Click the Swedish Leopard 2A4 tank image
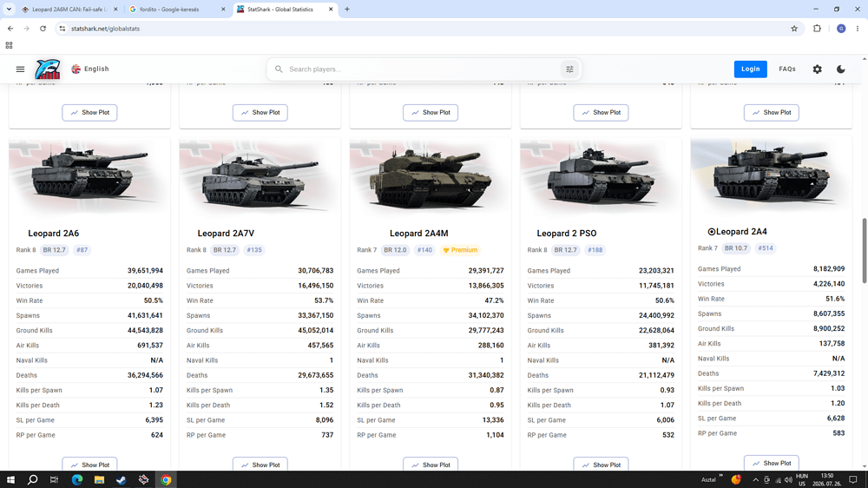This screenshot has height=488, width=868. coord(771,175)
